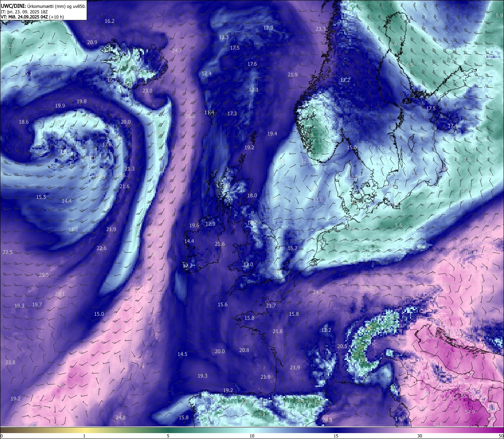Click the 20.8 value off western France
This screenshot has width=504, height=439.
pos(244,350)
